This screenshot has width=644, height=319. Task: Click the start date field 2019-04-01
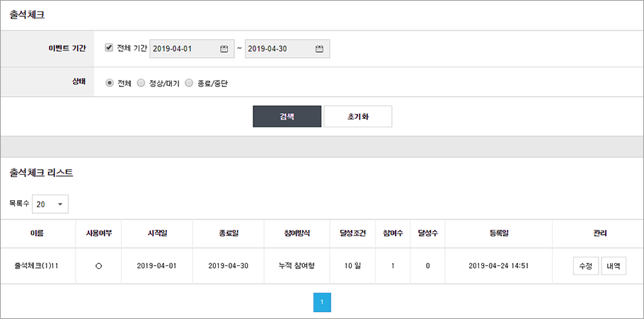coord(192,49)
